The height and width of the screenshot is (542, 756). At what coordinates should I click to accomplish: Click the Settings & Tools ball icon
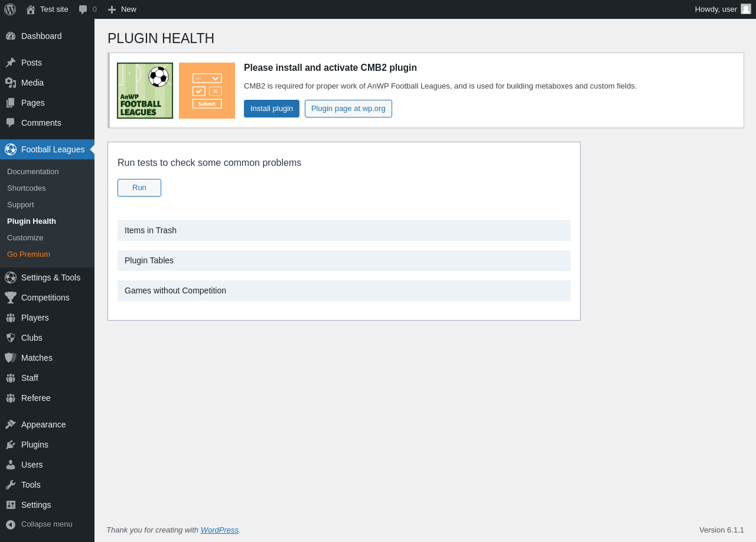(x=11, y=277)
